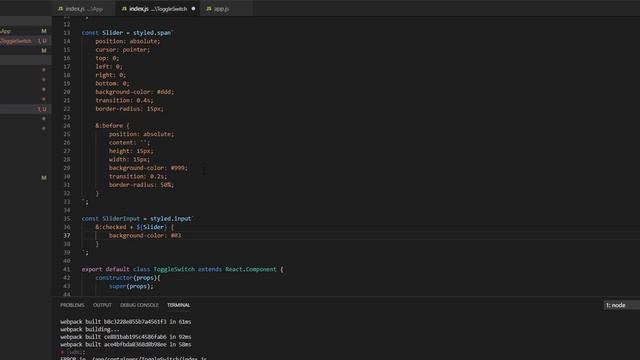
Task: Open the '1: node' terminal selector dropdown
Action: pos(621,305)
